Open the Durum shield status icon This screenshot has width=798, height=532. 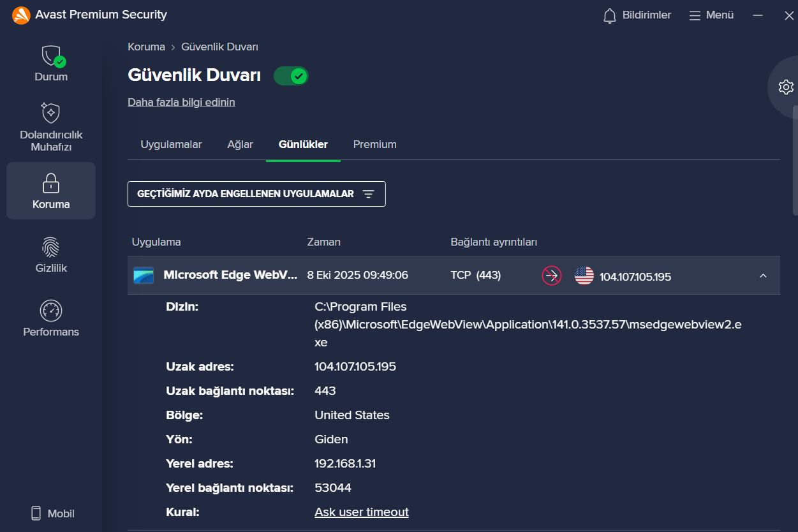pyautogui.click(x=51, y=57)
